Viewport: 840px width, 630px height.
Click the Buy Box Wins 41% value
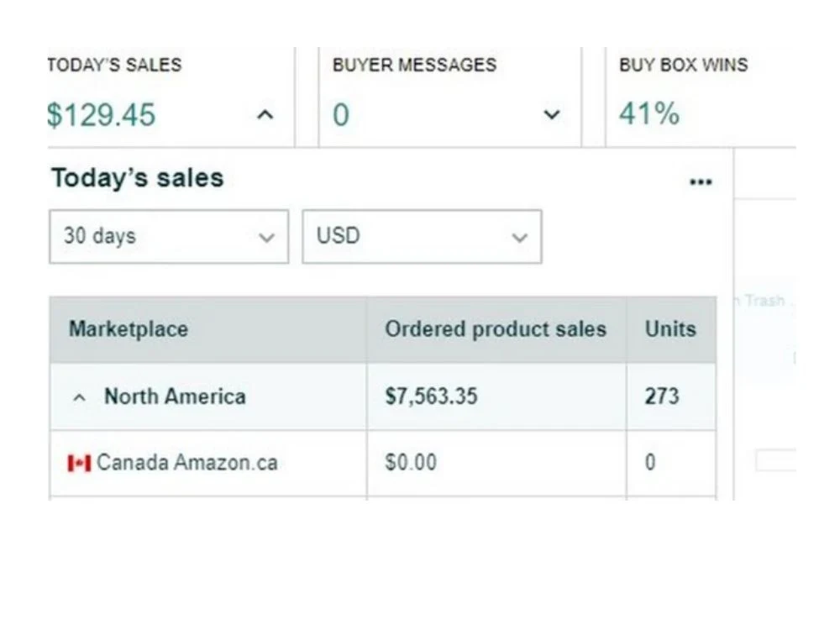649,113
